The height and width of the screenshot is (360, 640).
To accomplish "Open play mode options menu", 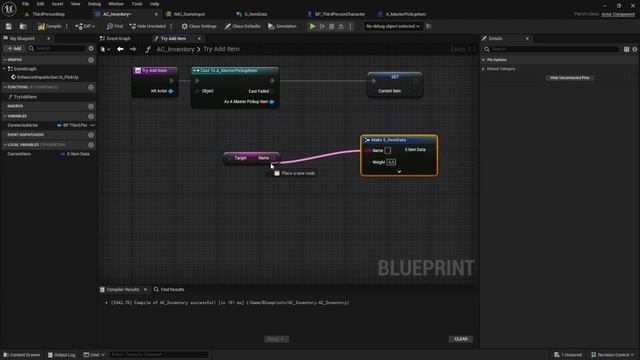I will 350,26.
